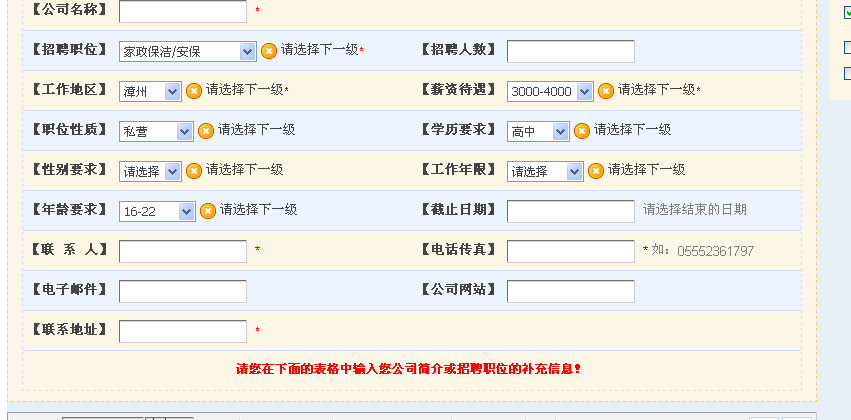This screenshot has height=420, width=851.
Task: Focus the 招聘人数 input field
Action: point(571,52)
